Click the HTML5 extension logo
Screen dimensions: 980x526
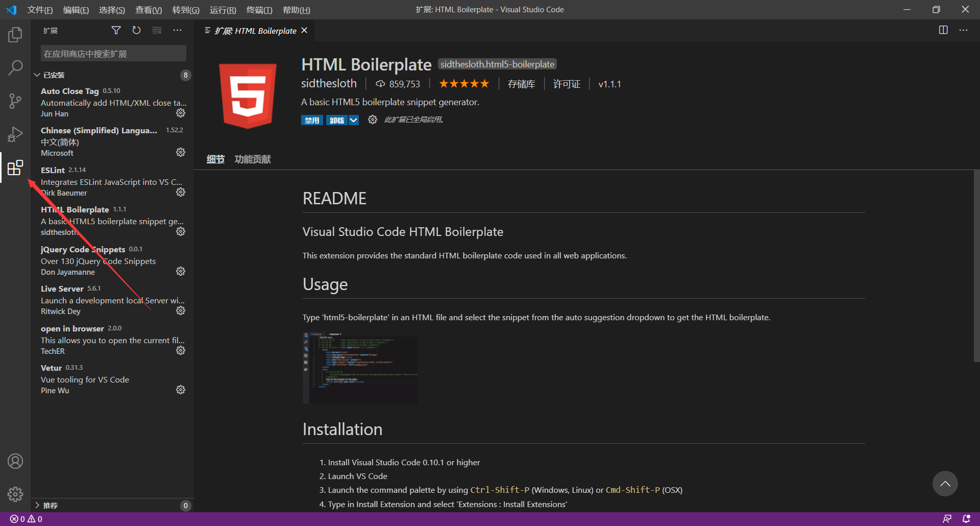(248, 96)
